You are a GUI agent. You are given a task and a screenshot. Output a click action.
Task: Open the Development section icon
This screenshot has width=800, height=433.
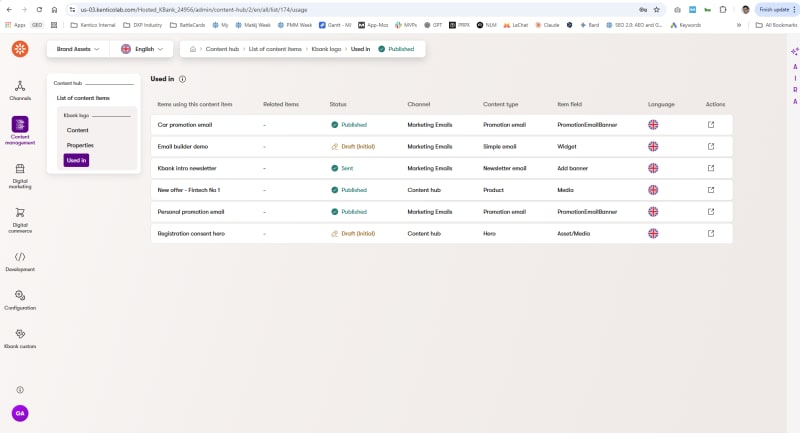coord(20,261)
